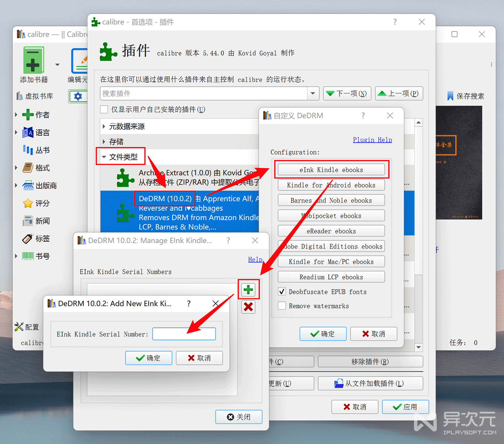The width and height of the screenshot is (504, 444).
Task: Click the Previous match button
Action: [x=399, y=93]
